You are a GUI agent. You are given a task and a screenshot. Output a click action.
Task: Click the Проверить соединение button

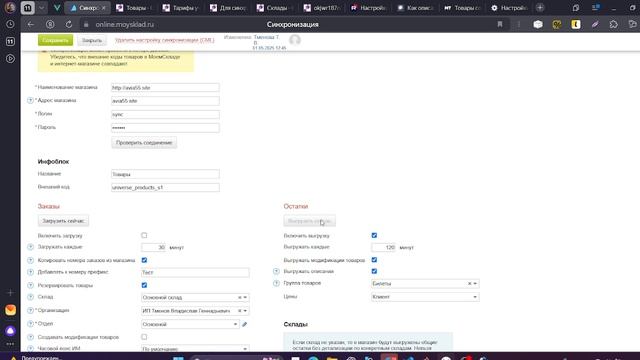[x=144, y=143]
